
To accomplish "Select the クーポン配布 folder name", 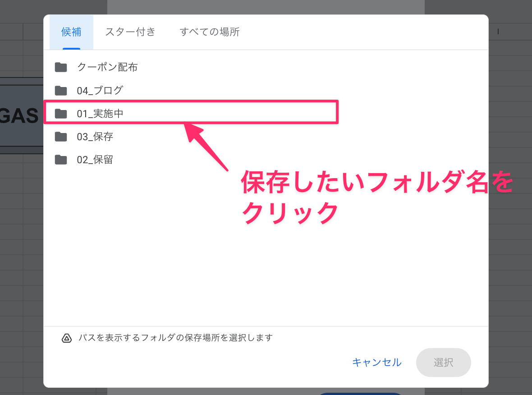I will point(107,67).
